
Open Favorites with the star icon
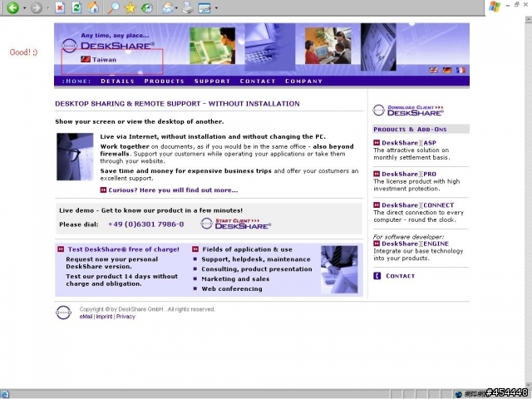(x=131, y=7)
